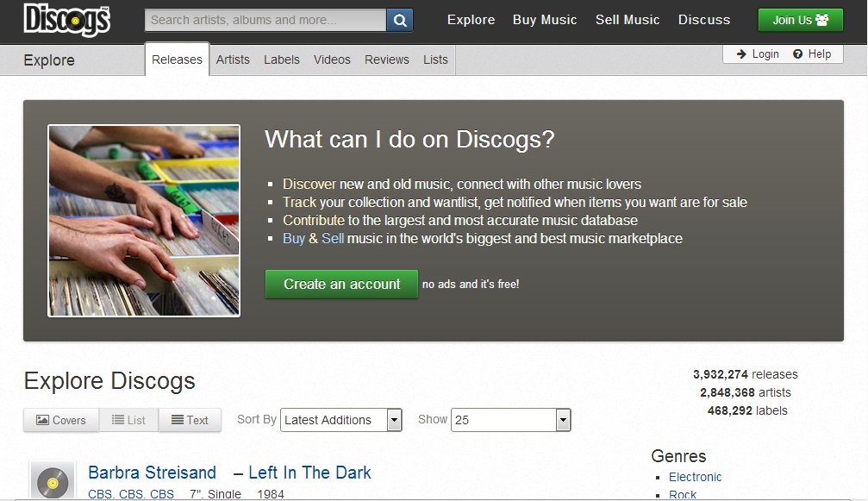Switch to Text view
The width and height of the screenshot is (868, 501).
[x=190, y=420]
